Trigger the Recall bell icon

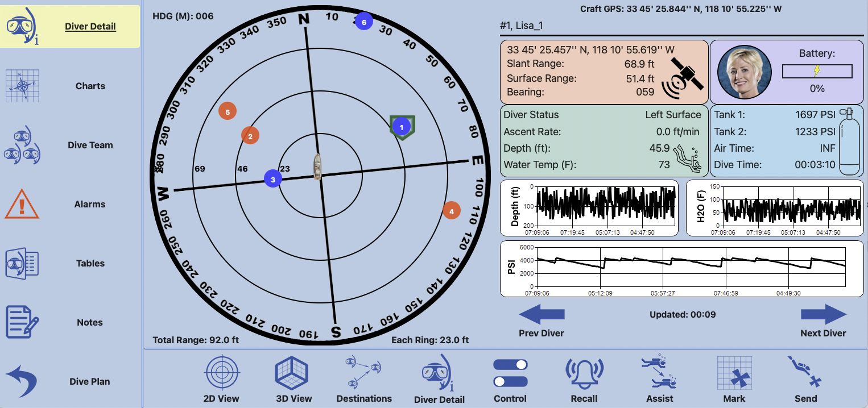pos(584,374)
